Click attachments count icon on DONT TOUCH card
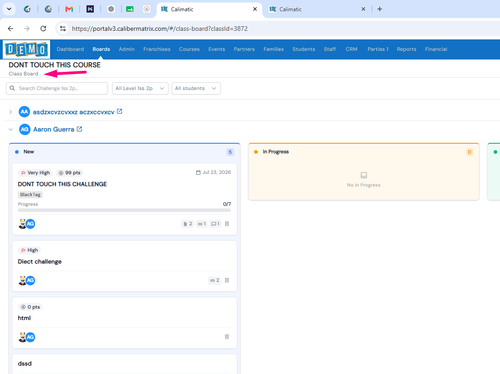Image resolution: width=500 pixels, height=374 pixels. [x=187, y=224]
